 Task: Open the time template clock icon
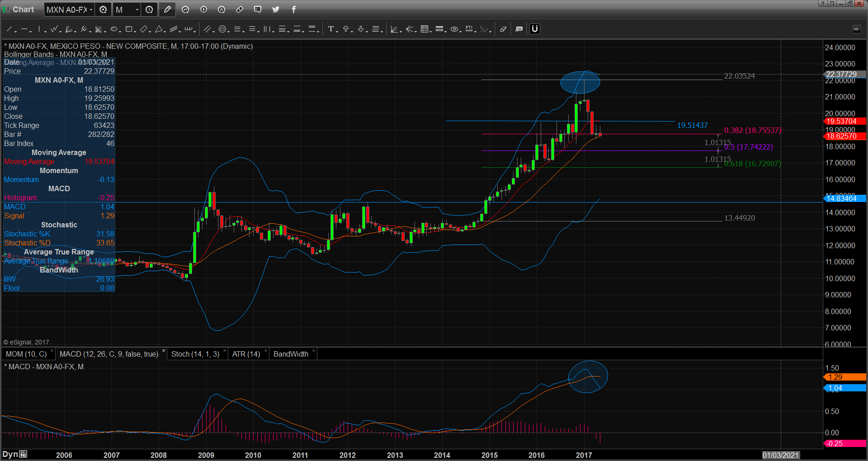pyautogui.click(x=149, y=9)
